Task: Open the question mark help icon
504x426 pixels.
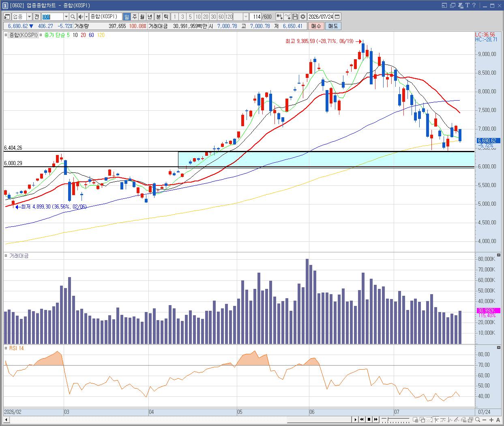Action: (474, 5)
